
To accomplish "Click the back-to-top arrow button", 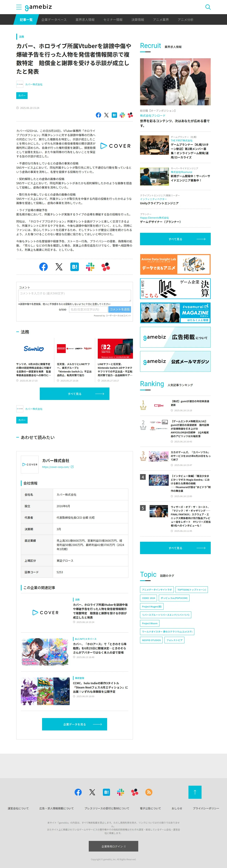I will click(x=195, y=792).
